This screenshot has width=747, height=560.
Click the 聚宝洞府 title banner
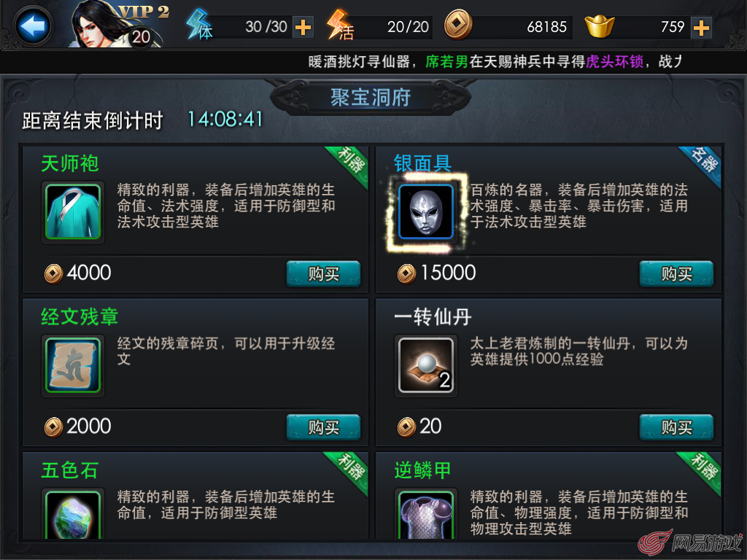(371, 97)
